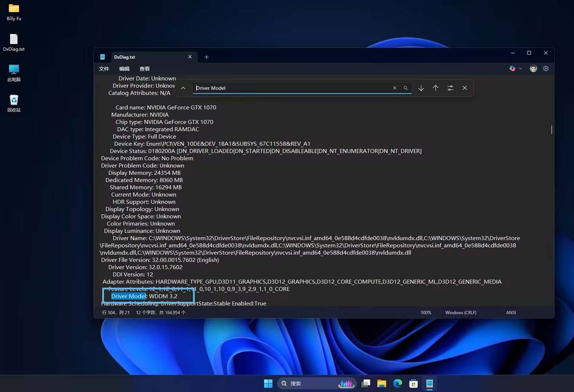Open the DxDiag.txt desktop file

point(14,43)
